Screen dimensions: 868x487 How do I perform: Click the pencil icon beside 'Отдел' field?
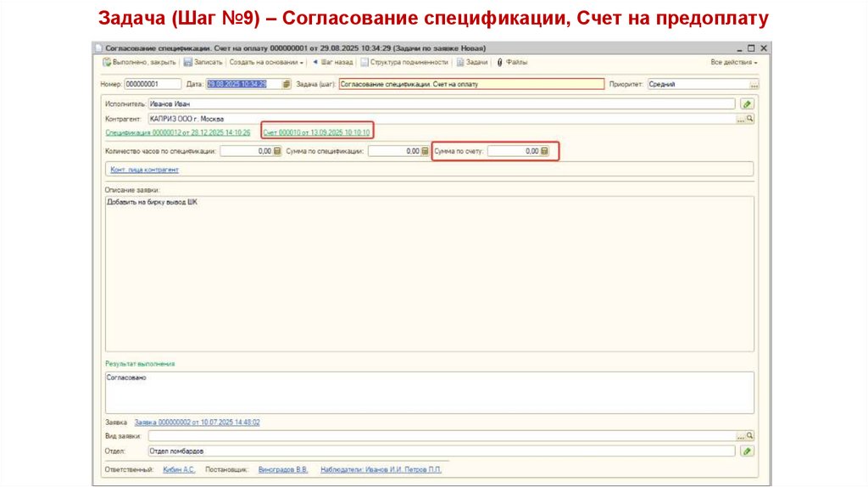(746, 451)
